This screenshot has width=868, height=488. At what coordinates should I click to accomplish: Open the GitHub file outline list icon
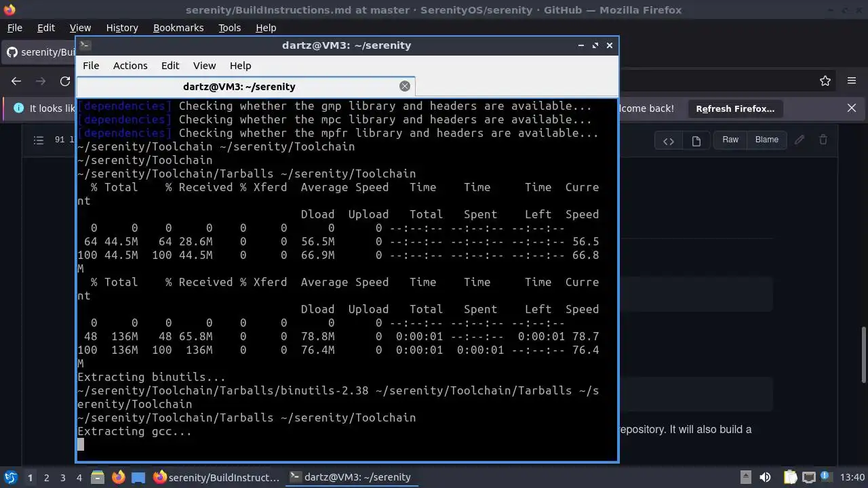coord(39,140)
